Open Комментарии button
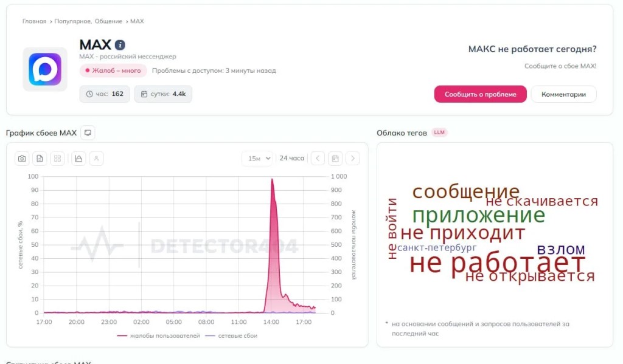This screenshot has height=364, width=623. point(563,94)
